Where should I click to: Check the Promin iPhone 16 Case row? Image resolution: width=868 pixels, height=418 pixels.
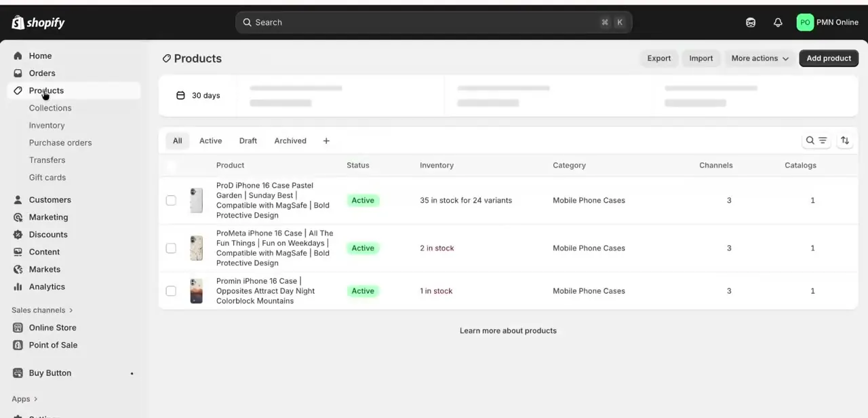(171, 291)
